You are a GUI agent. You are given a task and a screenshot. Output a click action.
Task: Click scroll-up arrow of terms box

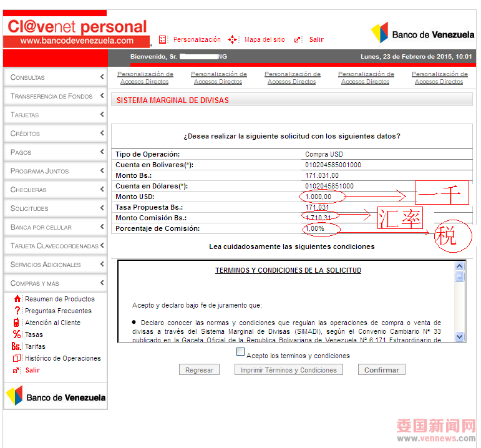click(460, 266)
